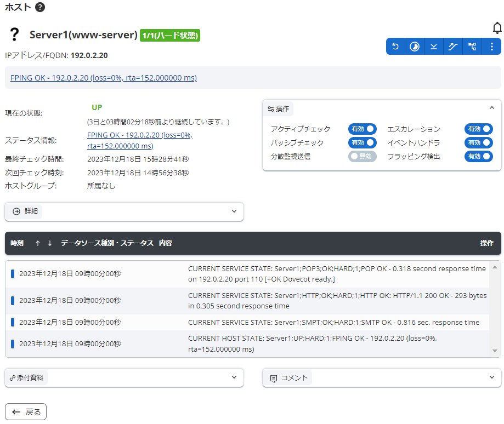Viewport: 504px width, 424px height.
Task: Collapse the 操作 panel with the chevron
Action: (491, 108)
